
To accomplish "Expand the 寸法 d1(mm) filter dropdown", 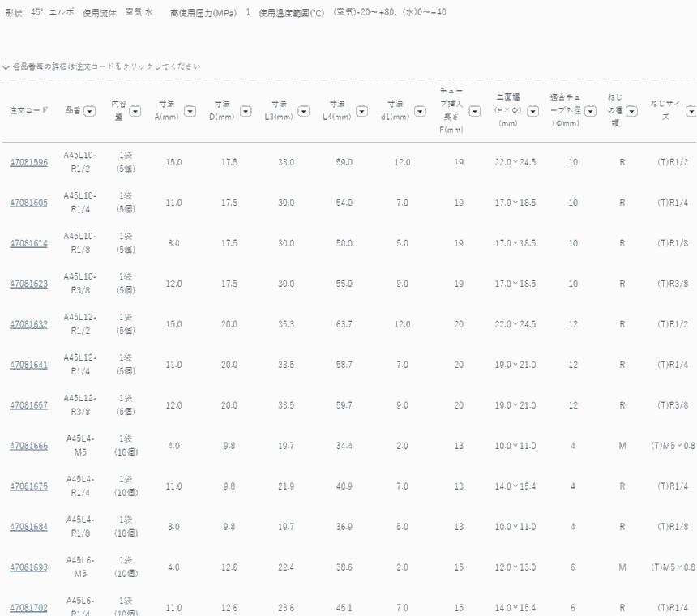I will click(x=420, y=110).
